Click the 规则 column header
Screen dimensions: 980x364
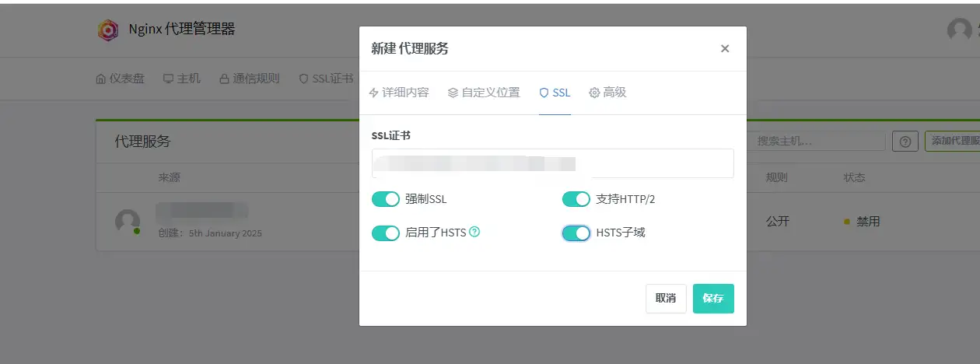click(x=777, y=177)
